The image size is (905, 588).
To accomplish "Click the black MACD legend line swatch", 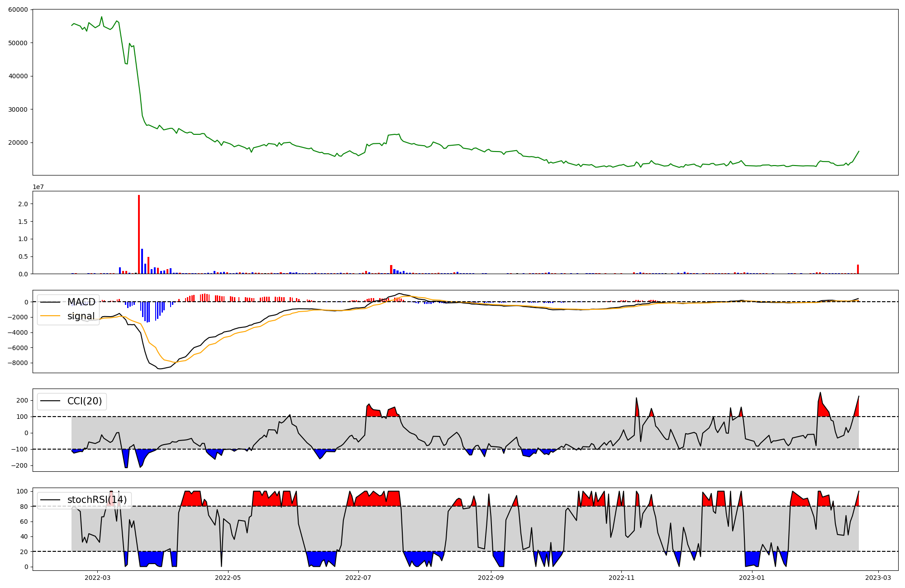I will tap(50, 302).
